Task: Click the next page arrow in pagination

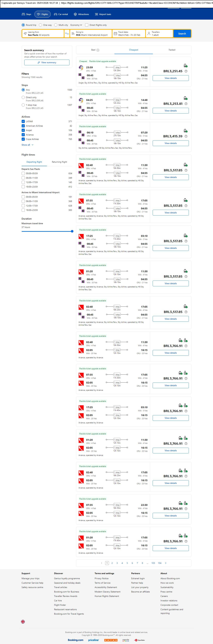Action: tap(166, 563)
